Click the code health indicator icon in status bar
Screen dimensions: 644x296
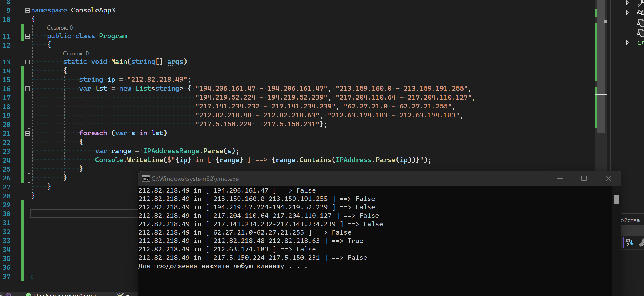coord(8,295)
